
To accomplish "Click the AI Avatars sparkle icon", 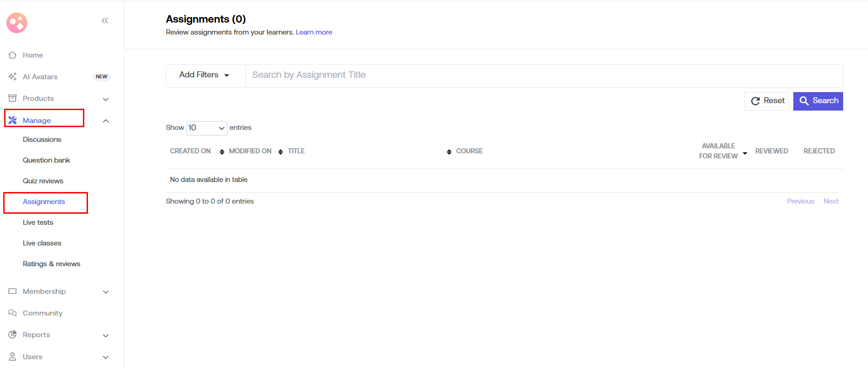I will (x=12, y=76).
